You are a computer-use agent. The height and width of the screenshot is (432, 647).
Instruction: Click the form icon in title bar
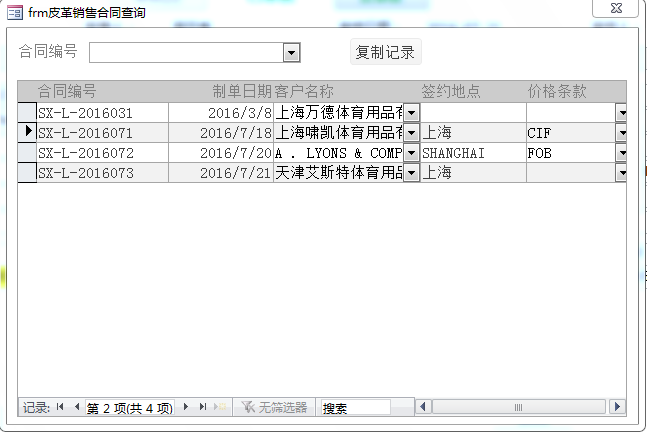15,13
